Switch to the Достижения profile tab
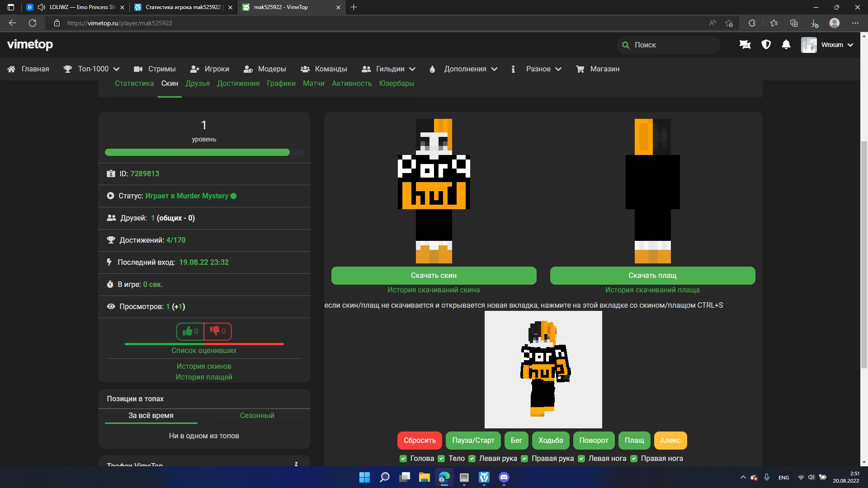The width and height of the screenshot is (868, 488). coord(238,84)
